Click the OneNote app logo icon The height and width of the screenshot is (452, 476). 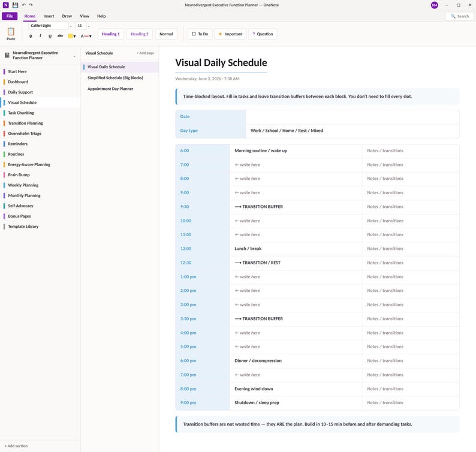[6, 5]
